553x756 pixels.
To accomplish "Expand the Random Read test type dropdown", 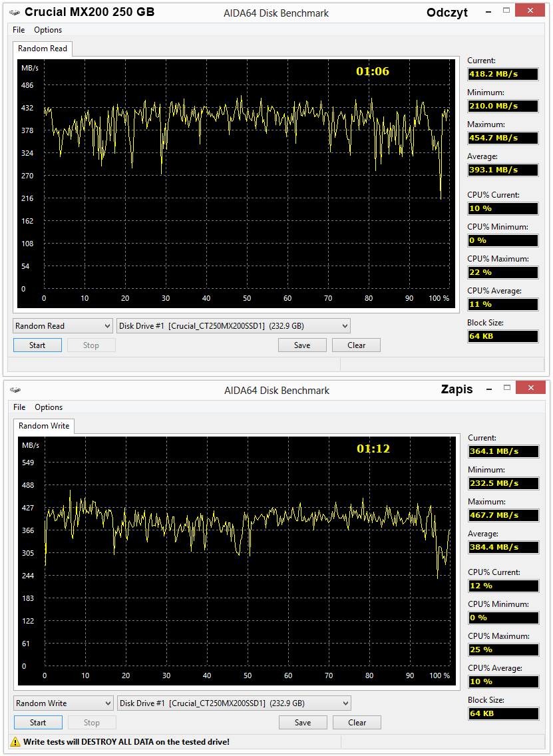I will (x=63, y=326).
